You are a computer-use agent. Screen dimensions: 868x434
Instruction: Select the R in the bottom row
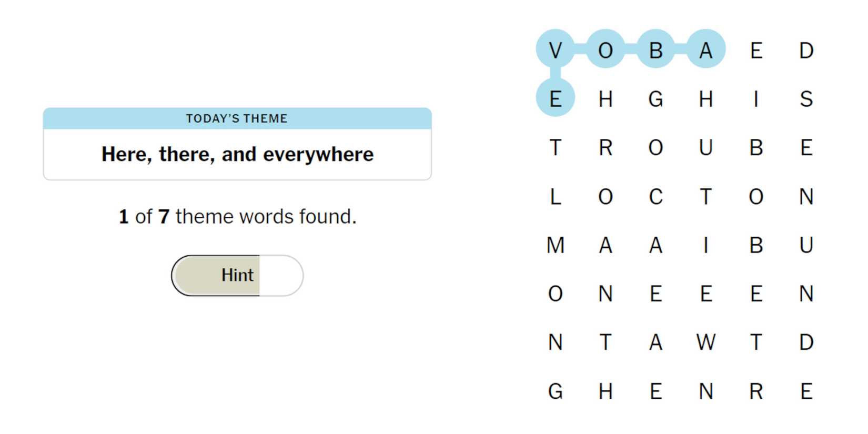(756, 391)
